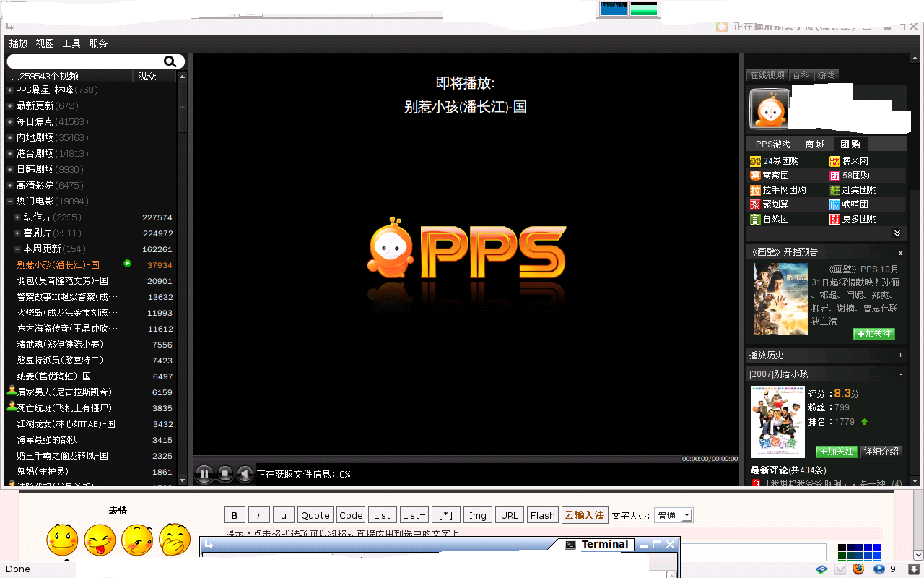
Task: Insert the tongue-out emoticon
Action: coord(100,540)
